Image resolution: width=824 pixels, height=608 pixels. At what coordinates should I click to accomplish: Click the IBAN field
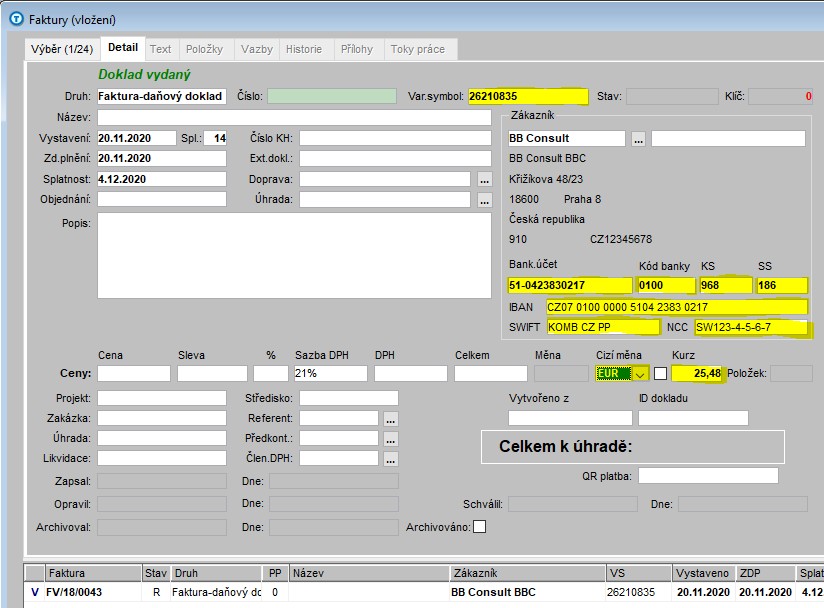[x=677, y=307]
